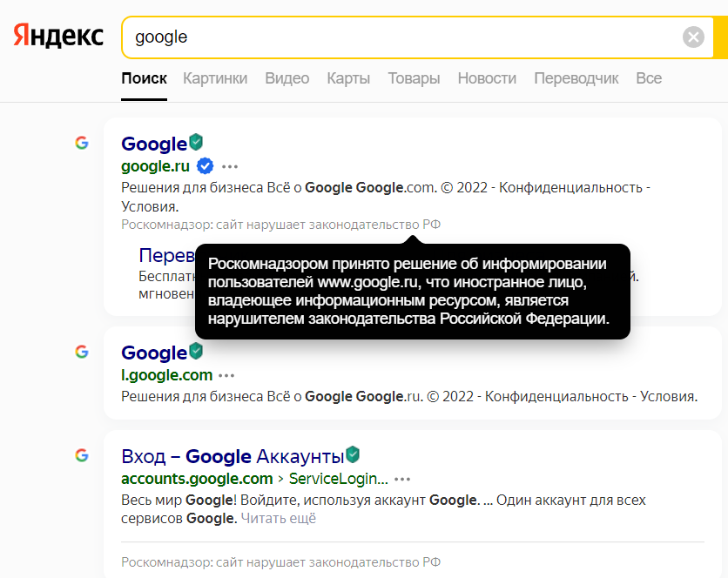Switch to the Картинки tab

coord(215,78)
